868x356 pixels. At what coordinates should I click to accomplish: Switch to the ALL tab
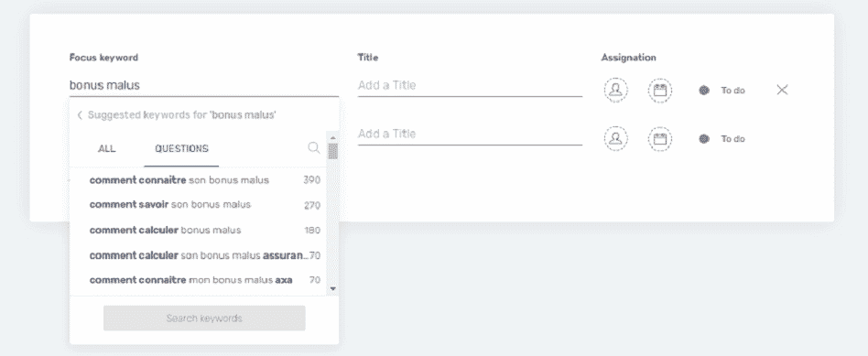tap(107, 148)
